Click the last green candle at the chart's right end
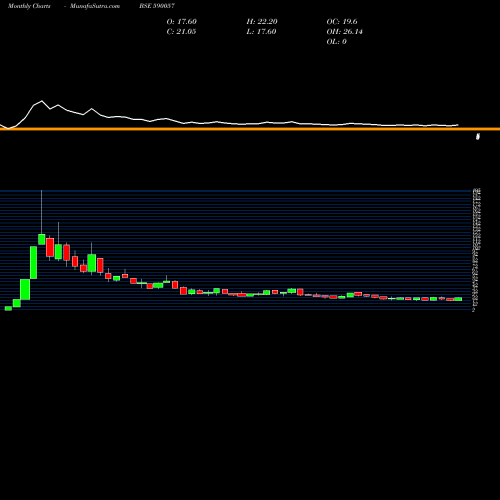 pyautogui.click(x=458, y=299)
